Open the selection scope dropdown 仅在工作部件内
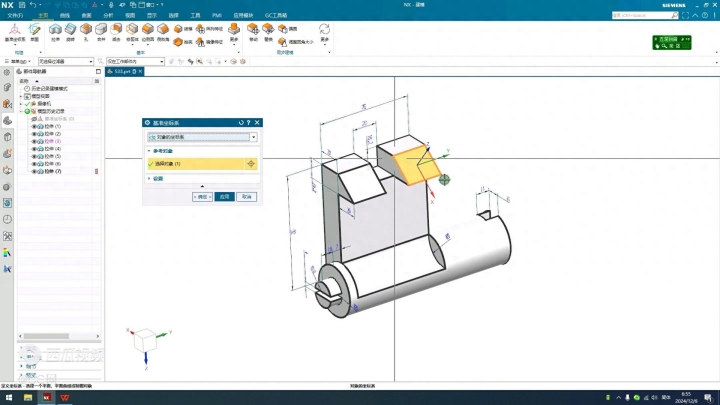This screenshot has width=720, height=405. tap(135, 62)
